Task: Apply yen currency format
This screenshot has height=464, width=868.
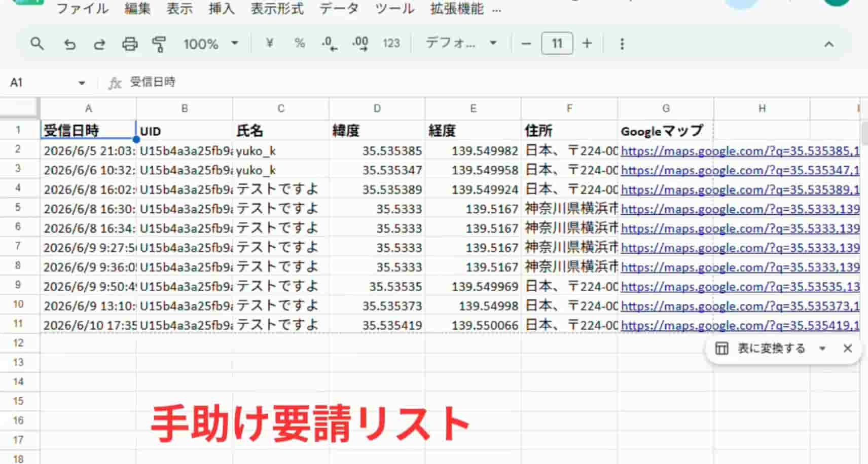Action: click(x=269, y=44)
